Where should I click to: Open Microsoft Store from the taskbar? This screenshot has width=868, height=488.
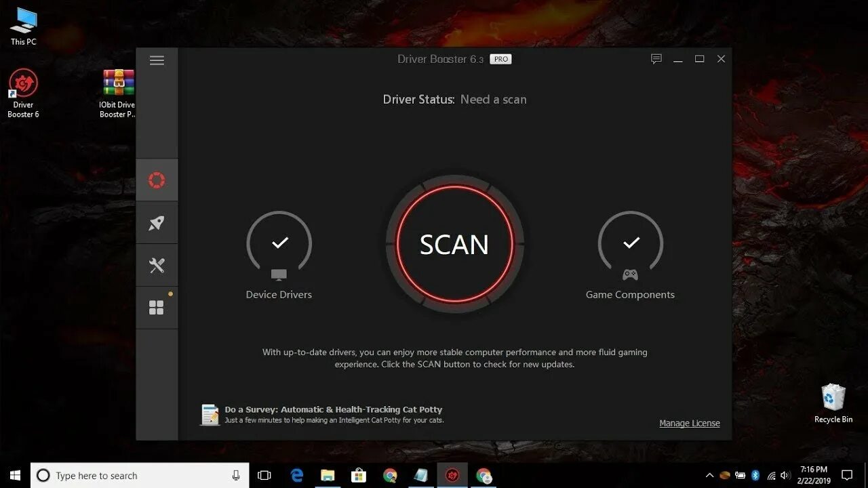[x=359, y=476]
